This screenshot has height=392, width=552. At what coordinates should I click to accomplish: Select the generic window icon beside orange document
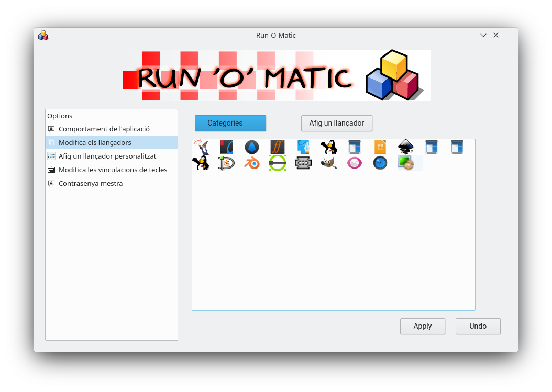coord(355,147)
